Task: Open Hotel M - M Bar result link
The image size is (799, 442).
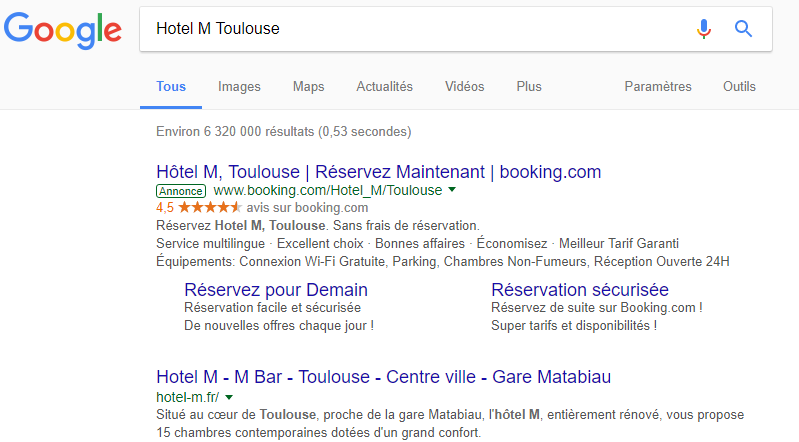Action: tap(383, 377)
